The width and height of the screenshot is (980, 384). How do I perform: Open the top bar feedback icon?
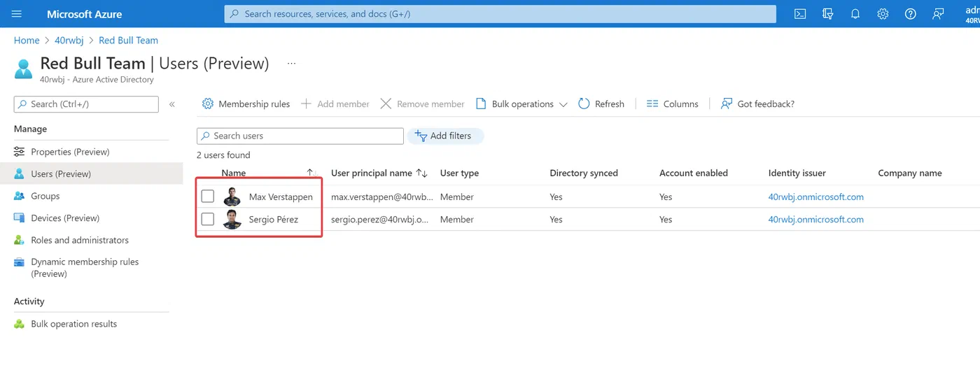click(938, 14)
